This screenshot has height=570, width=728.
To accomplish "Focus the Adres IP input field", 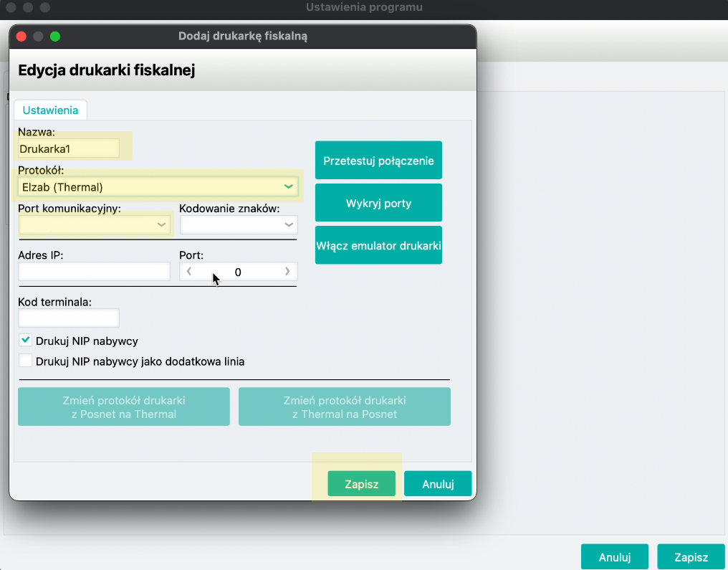I will [x=94, y=272].
